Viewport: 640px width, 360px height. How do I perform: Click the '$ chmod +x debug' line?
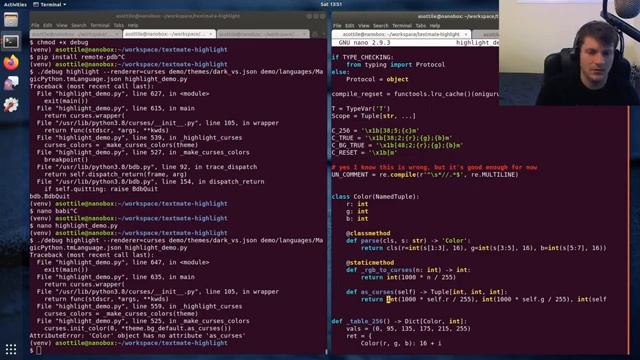(59, 42)
